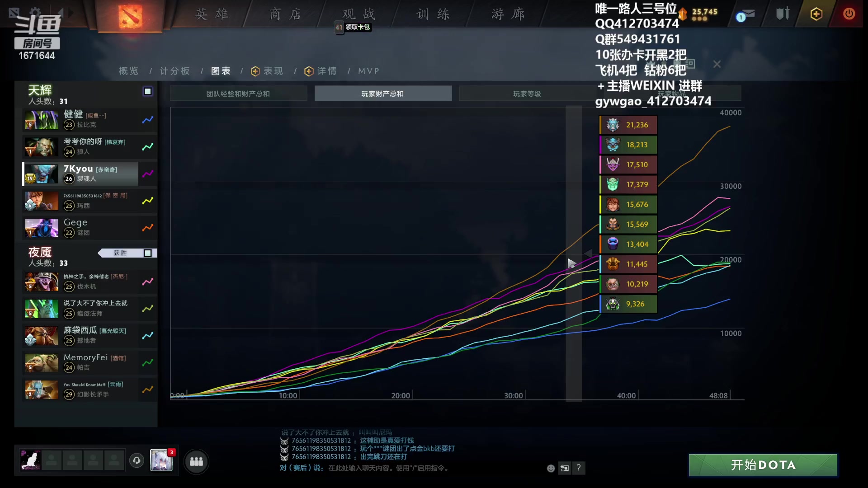868x488 pixels.
Task: Select player name 7Kyou
Action: click(78, 169)
